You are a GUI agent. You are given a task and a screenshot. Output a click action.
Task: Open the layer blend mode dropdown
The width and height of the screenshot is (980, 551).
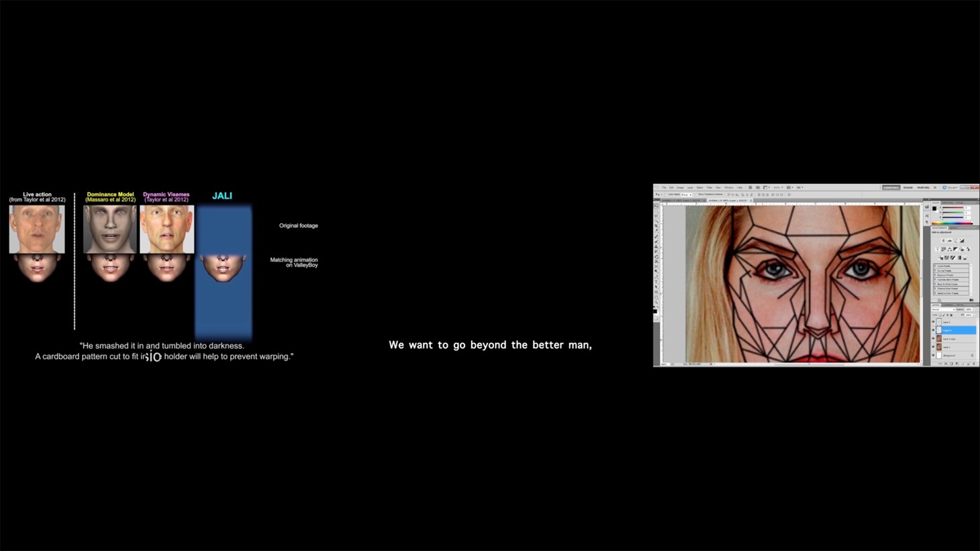[x=942, y=309]
